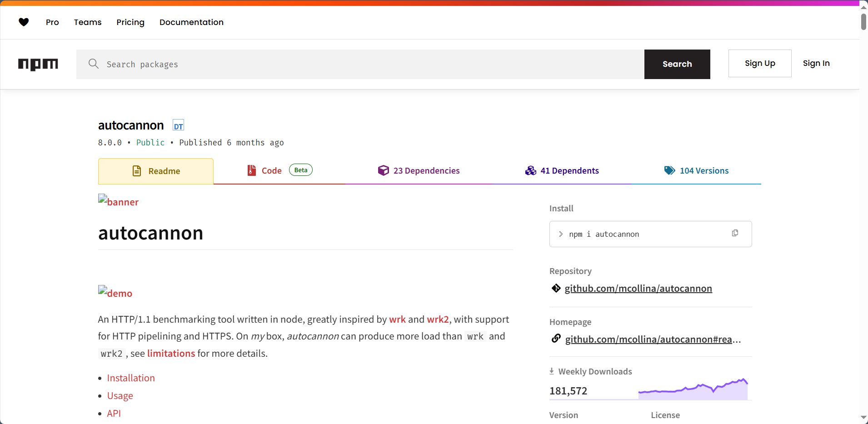Click the Public label under the package name

point(150,143)
